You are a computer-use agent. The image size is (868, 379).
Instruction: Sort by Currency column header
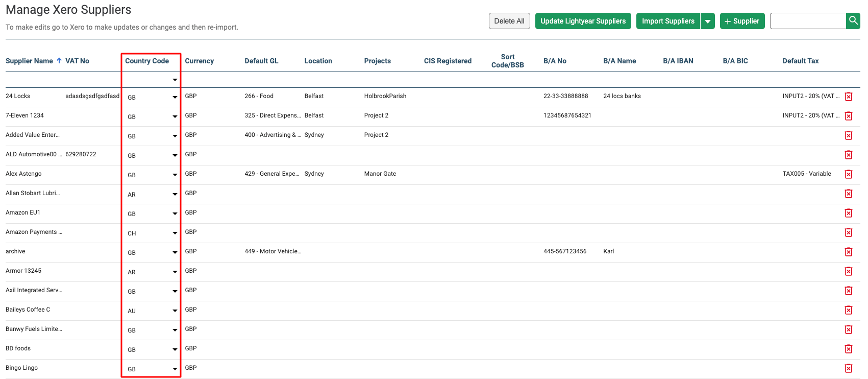pyautogui.click(x=199, y=61)
